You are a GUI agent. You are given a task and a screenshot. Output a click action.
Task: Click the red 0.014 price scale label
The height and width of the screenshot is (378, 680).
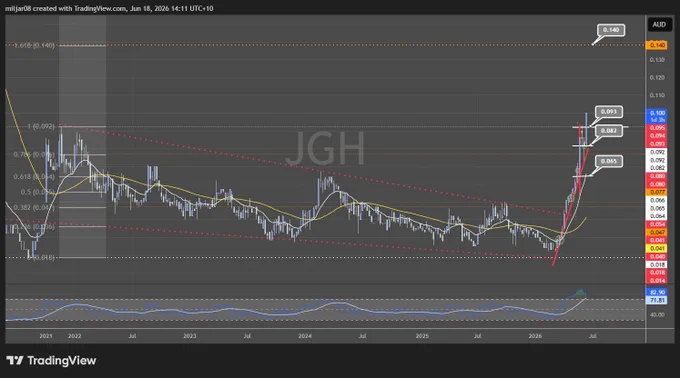[657, 280]
